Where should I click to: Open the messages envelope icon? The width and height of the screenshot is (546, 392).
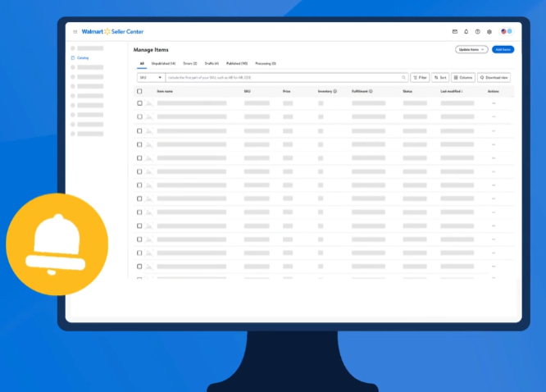(x=455, y=32)
